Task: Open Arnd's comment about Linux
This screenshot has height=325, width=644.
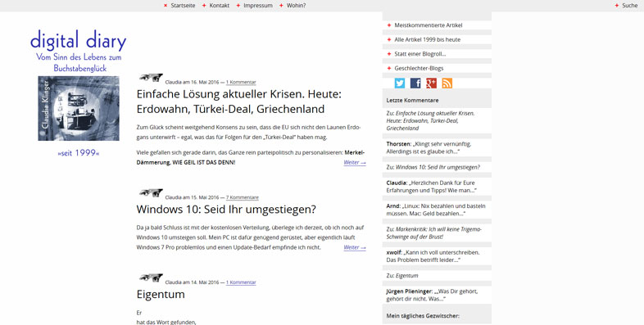Action: pos(436,210)
